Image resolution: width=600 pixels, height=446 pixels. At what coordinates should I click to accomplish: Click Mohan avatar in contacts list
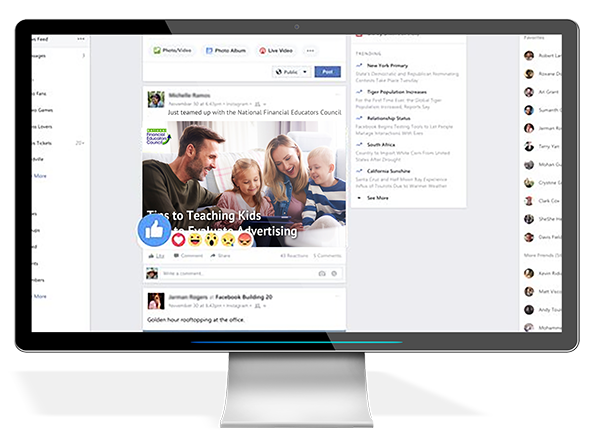pos(529,164)
